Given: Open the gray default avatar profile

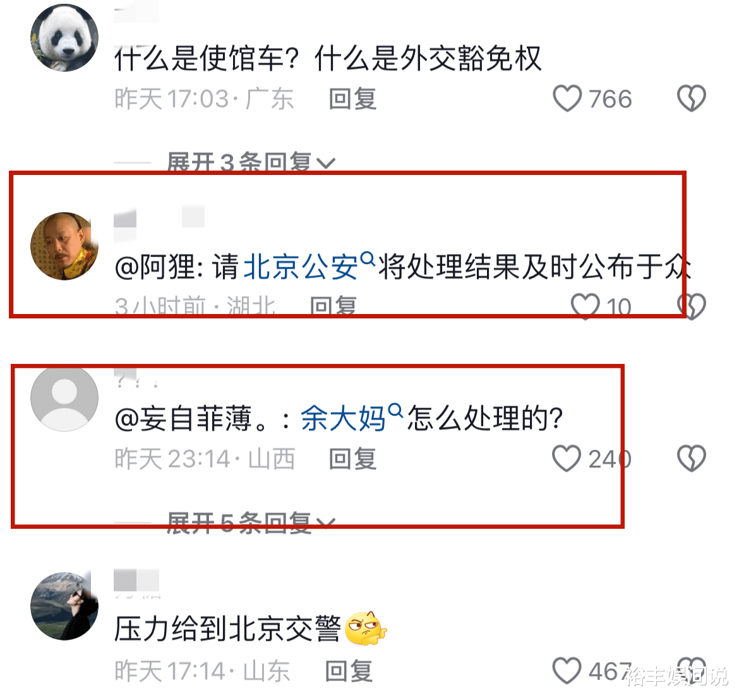Looking at the screenshot, I should click(x=64, y=398).
